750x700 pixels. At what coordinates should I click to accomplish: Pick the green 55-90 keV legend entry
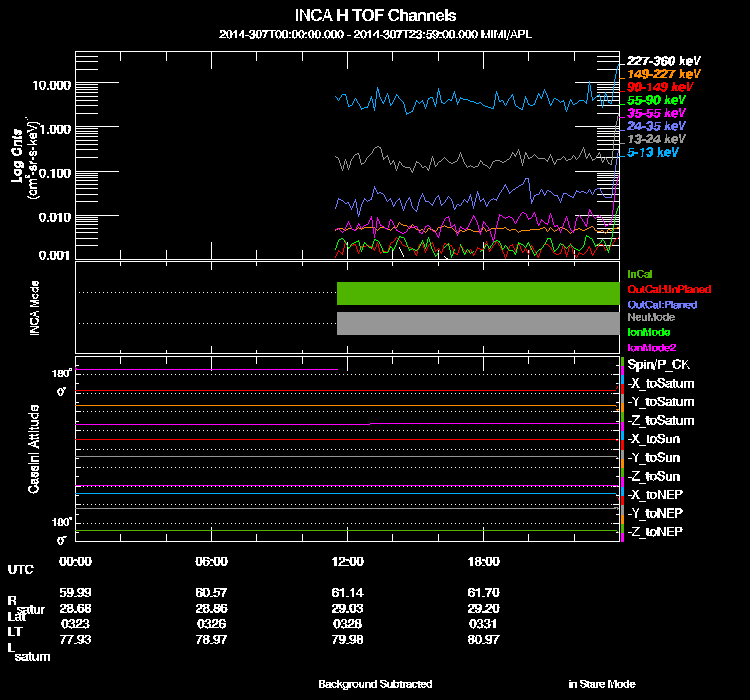[x=657, y=101]
